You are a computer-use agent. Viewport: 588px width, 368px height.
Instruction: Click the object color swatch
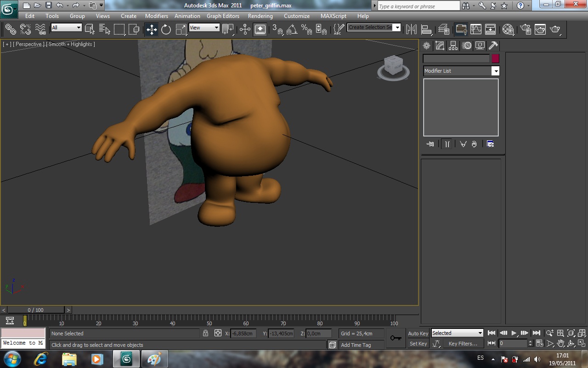[495, 58]
